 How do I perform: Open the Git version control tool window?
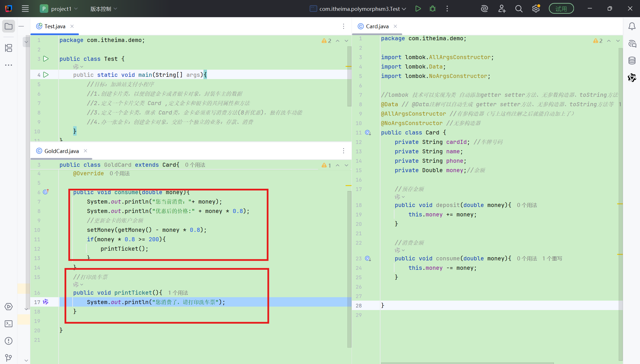tap(9, 358)
